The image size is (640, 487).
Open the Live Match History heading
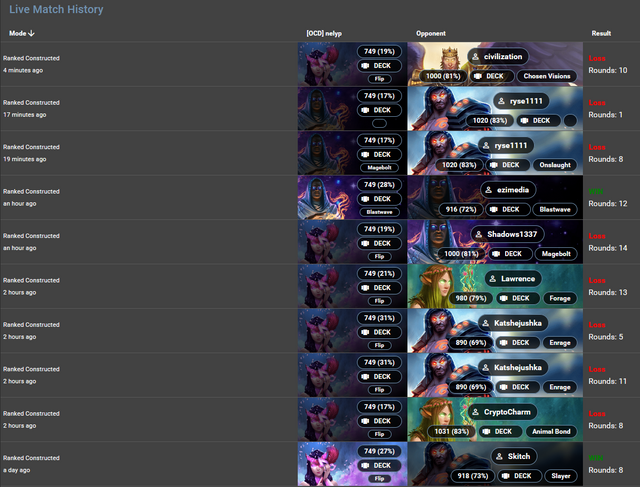click(56, 9)
